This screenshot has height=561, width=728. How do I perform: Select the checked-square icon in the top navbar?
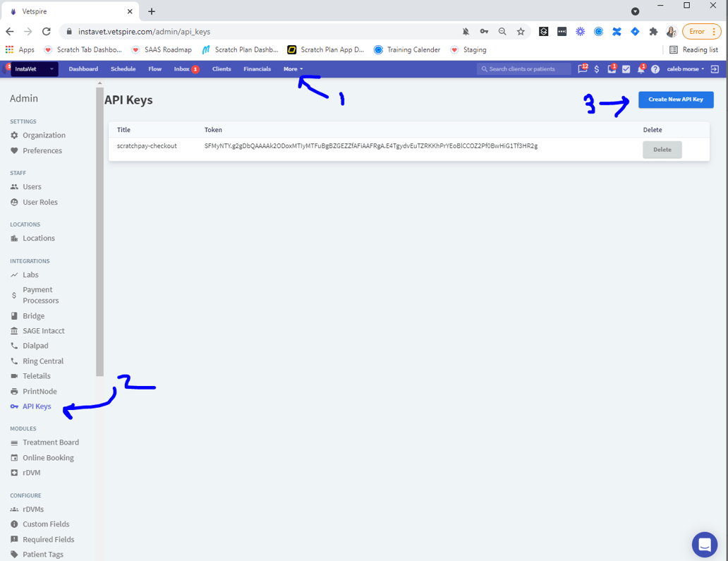tap(626, 68)
